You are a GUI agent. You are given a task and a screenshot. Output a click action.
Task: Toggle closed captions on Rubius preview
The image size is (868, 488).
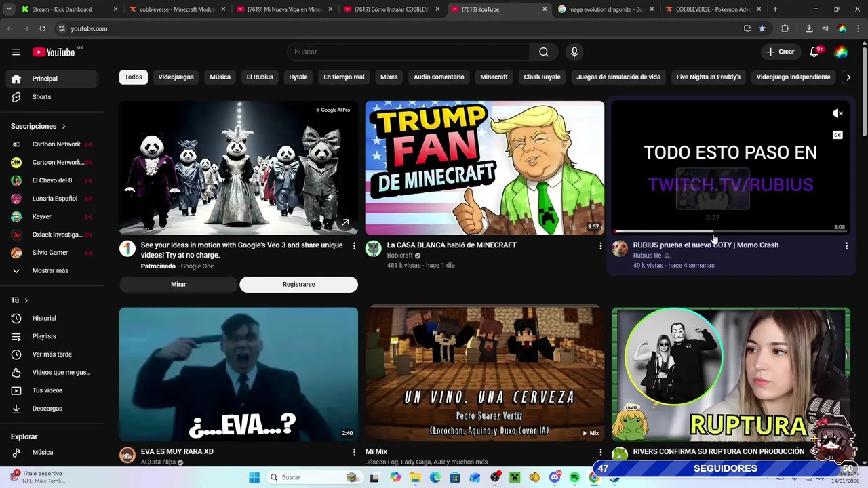tap(837, 135)
